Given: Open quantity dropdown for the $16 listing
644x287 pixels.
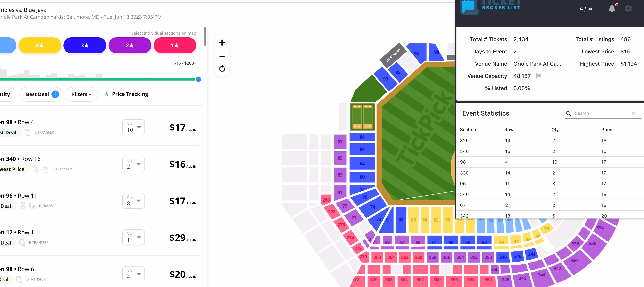Looking at the screenshot, I should [134, 164].
